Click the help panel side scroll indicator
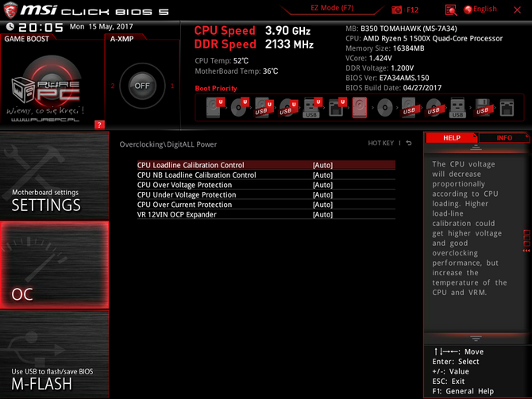This screenshot has width=532, height=399. point(526,241)
